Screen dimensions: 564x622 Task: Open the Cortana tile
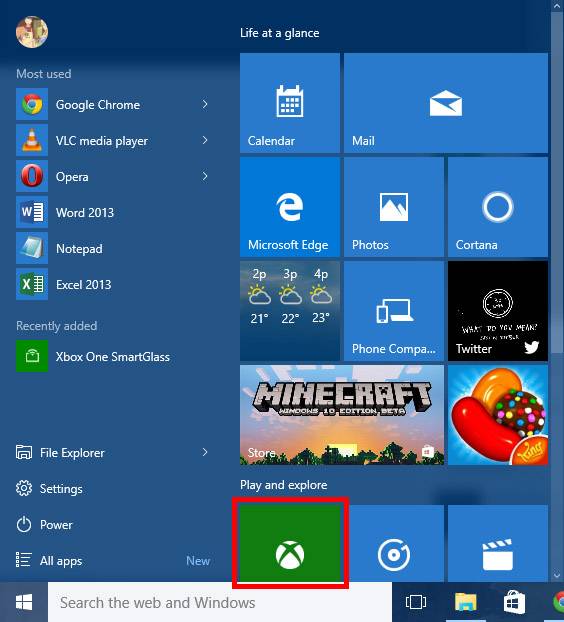click(x=498, y=207)
